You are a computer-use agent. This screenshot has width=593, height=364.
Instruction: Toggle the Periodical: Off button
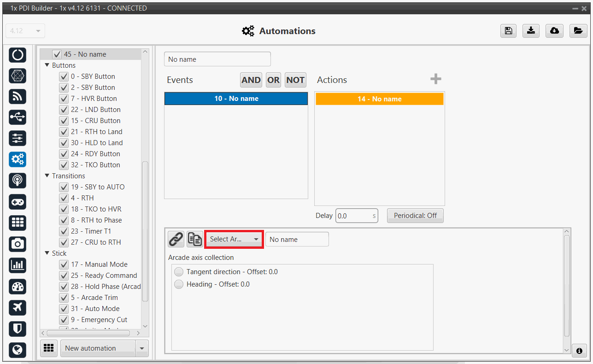(415, 216)
